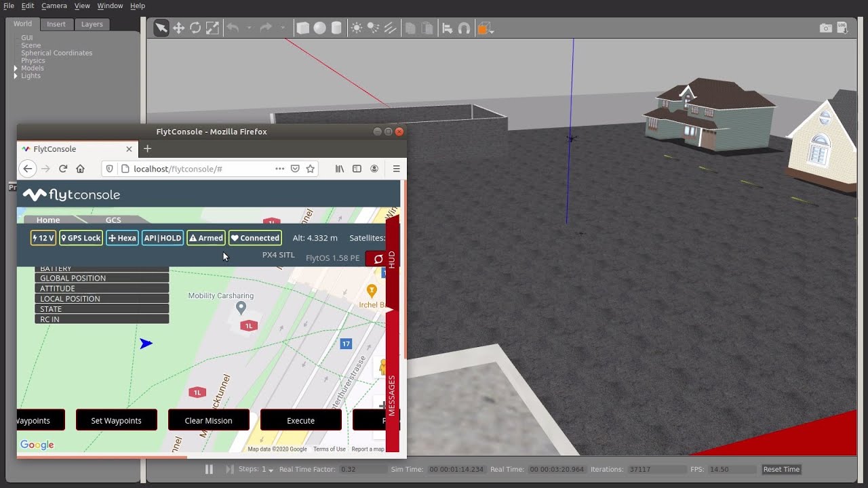
Task: Insert a sphere shape
Action: [319, 28]
